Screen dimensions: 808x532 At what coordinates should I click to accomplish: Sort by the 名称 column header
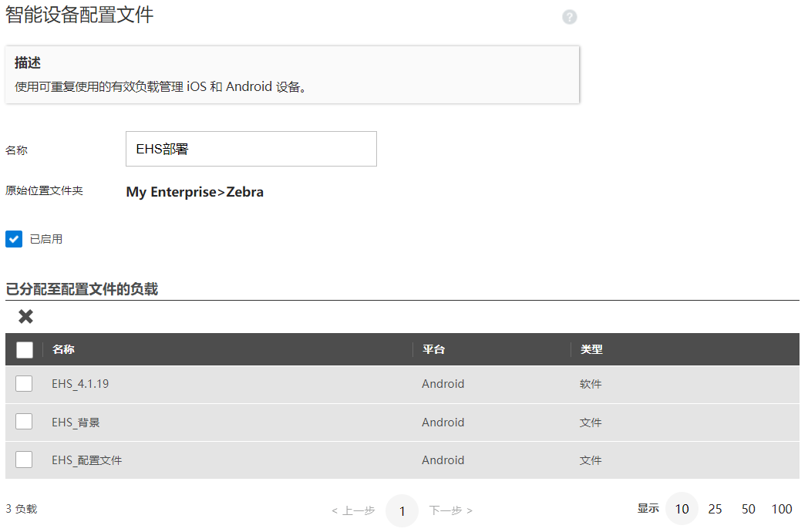click(x=63, y=349)
